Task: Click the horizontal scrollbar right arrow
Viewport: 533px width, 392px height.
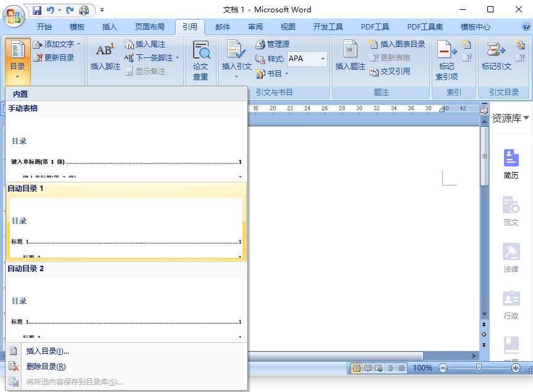Action: [x=474, y=356]
